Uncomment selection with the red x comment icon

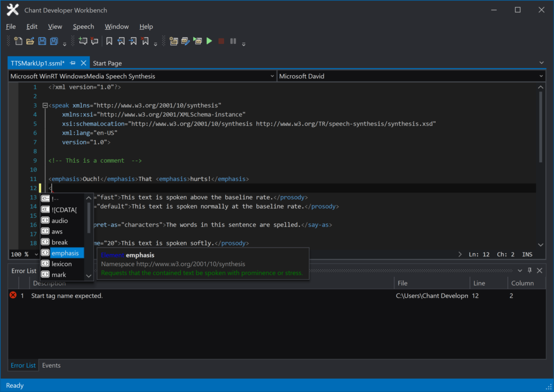pyautogui.click(x=94, y=41)
